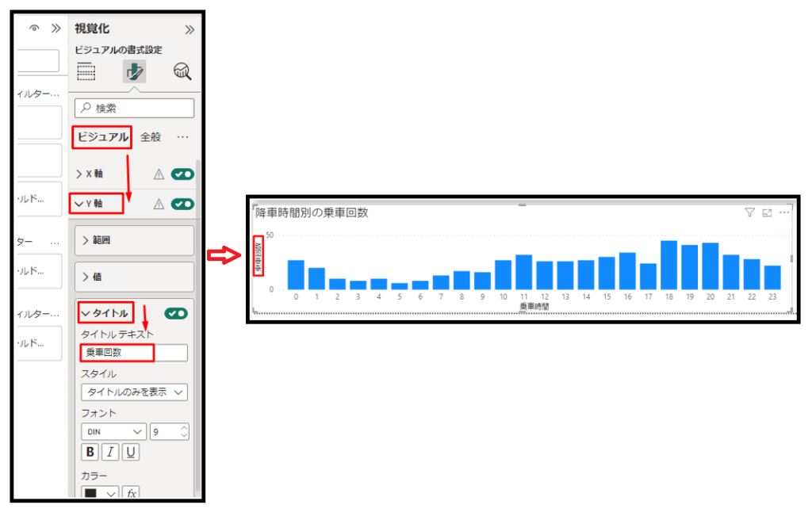This screenshot has width=812, height=524.
Task: Click the タイトル テキスト input field
Action: point(135,353)
